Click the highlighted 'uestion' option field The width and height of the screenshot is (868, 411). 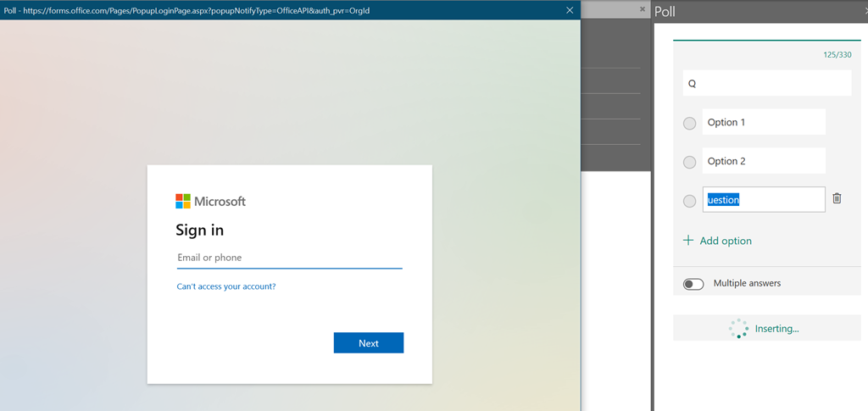(763, 200)
